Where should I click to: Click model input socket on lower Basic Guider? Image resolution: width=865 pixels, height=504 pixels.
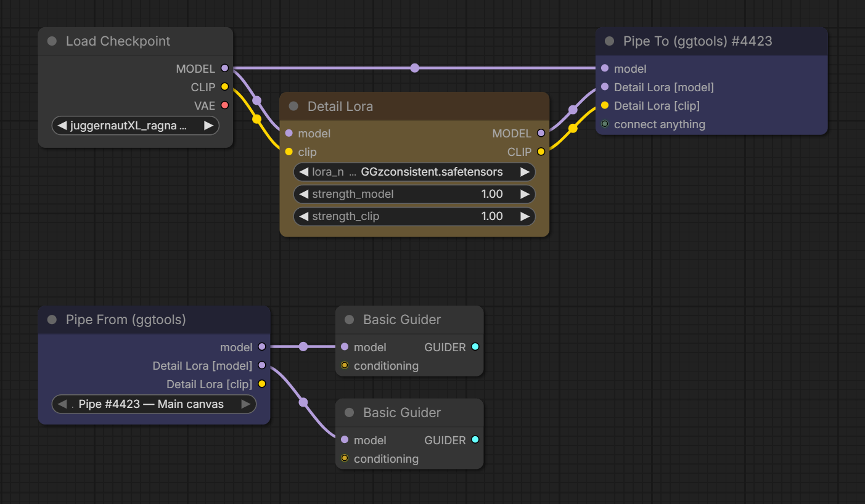(344, 440)
